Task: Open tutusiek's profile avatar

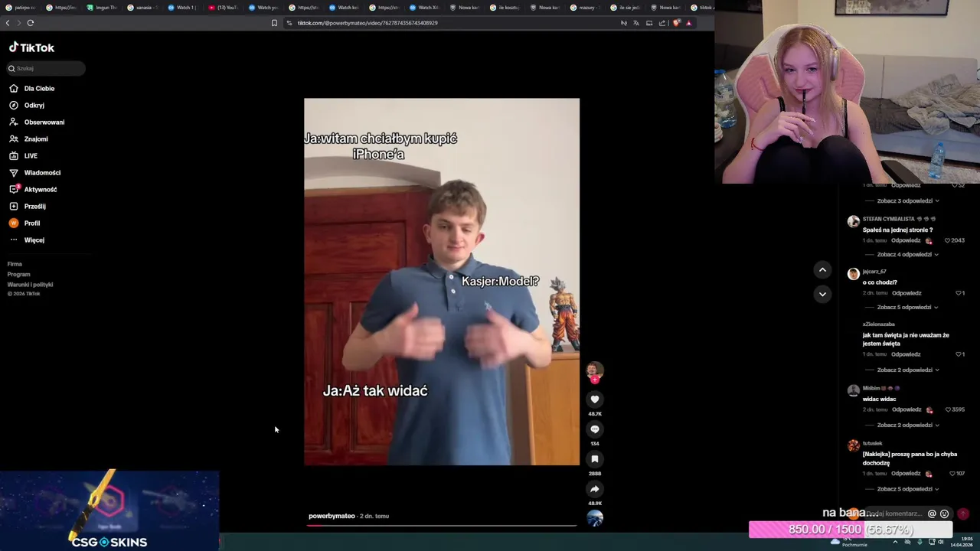Action: [x=853, y=445]
